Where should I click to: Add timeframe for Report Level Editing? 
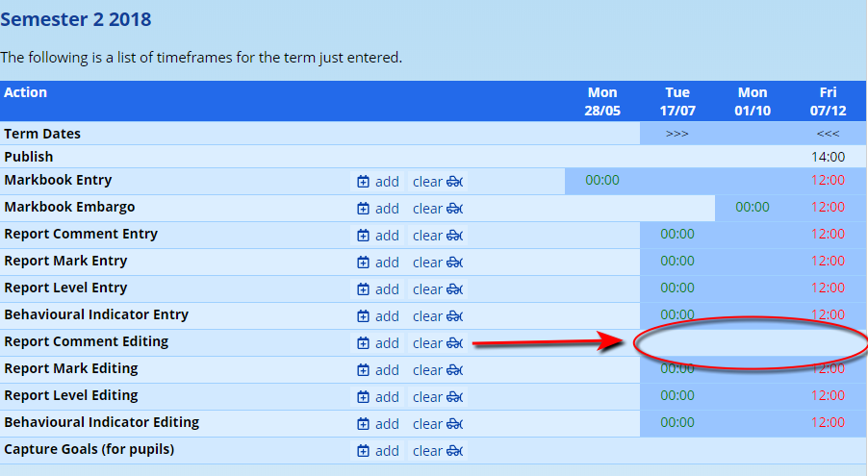point(377,397)
